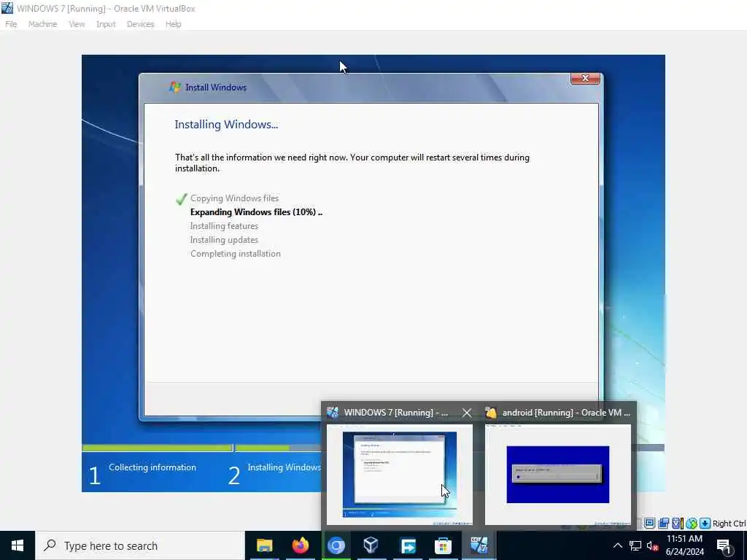Show hidden system tray icons
Viewport: 747px width, 560px height.
point(617,545)
